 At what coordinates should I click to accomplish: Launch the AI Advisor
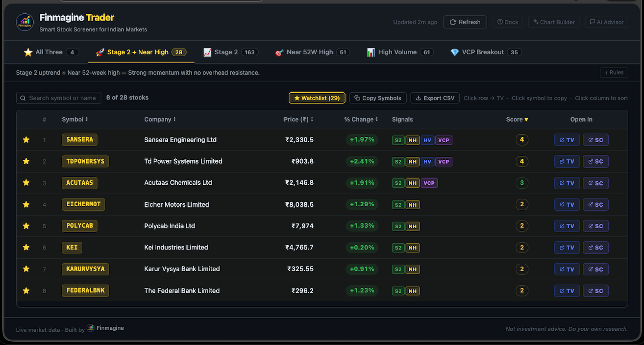(606, 22)
